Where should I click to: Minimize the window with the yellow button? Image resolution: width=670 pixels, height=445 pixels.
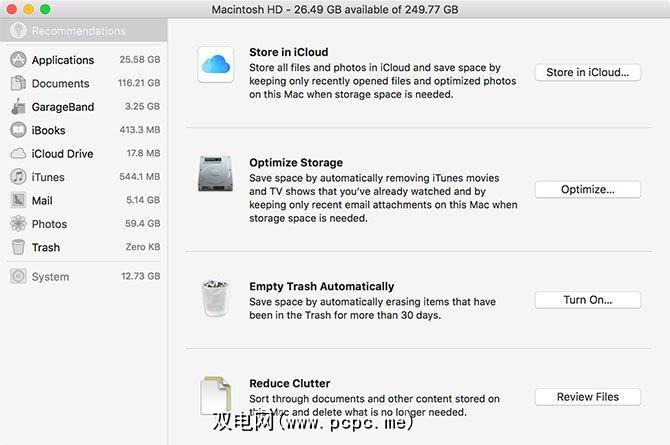click(28, 9)
